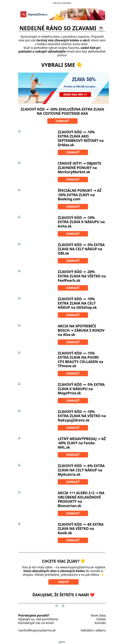
Task: Click ZOBRAZIŤ for the DrMax.sk offer
Action: [x=73, y=152]
